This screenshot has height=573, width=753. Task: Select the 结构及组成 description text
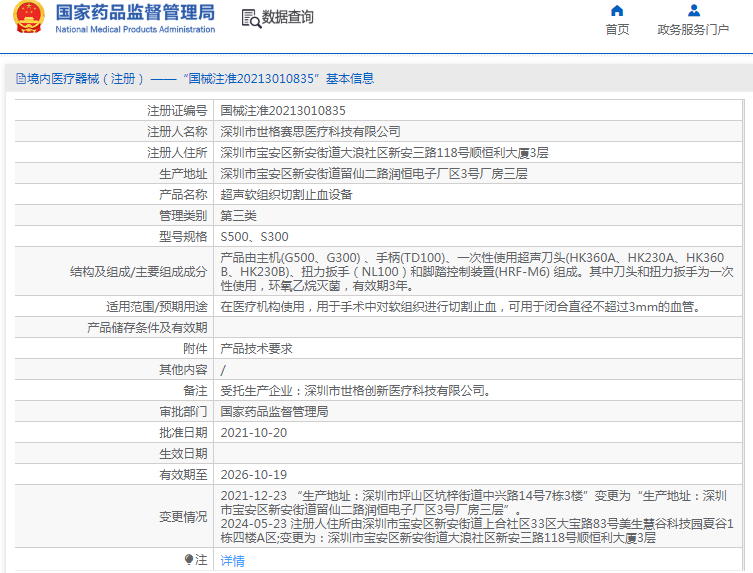(477, 271)
